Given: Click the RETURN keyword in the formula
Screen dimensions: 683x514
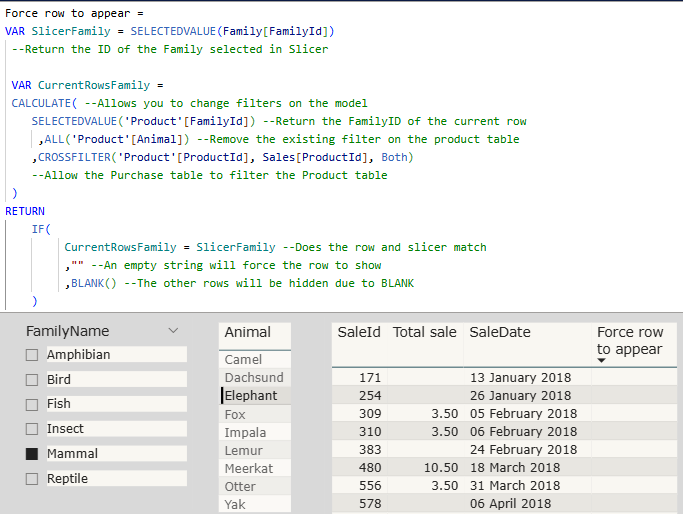Looking at the screenshot, I should coord(25,211).
